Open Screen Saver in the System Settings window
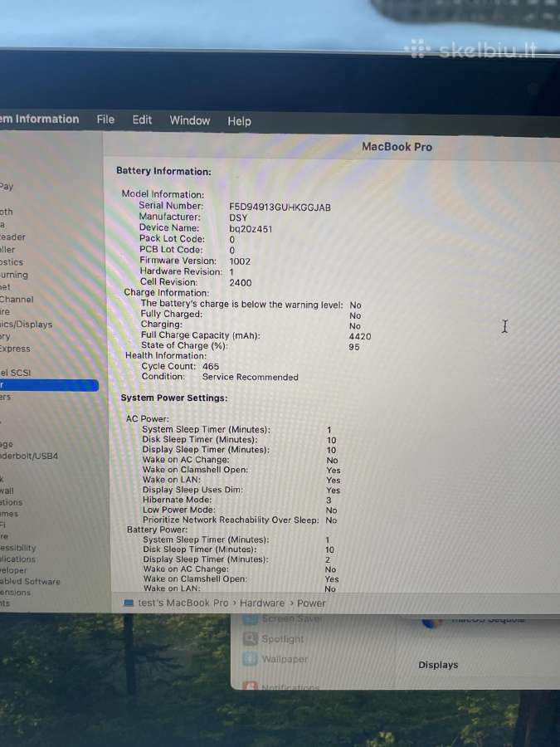The image size is (560, 747). point(291,619)
